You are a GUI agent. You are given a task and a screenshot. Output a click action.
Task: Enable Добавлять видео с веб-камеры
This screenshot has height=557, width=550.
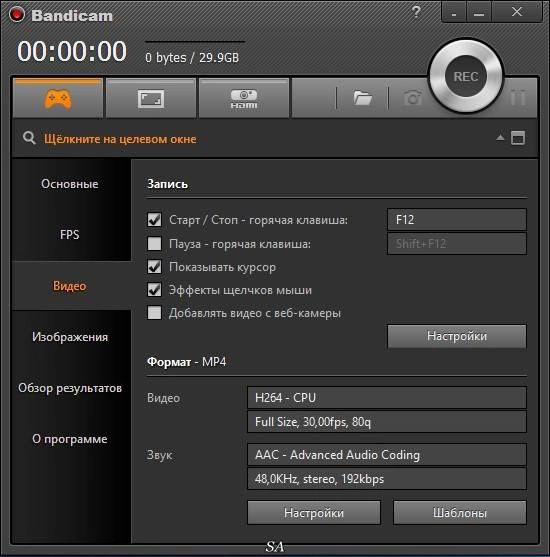[154, 313]
